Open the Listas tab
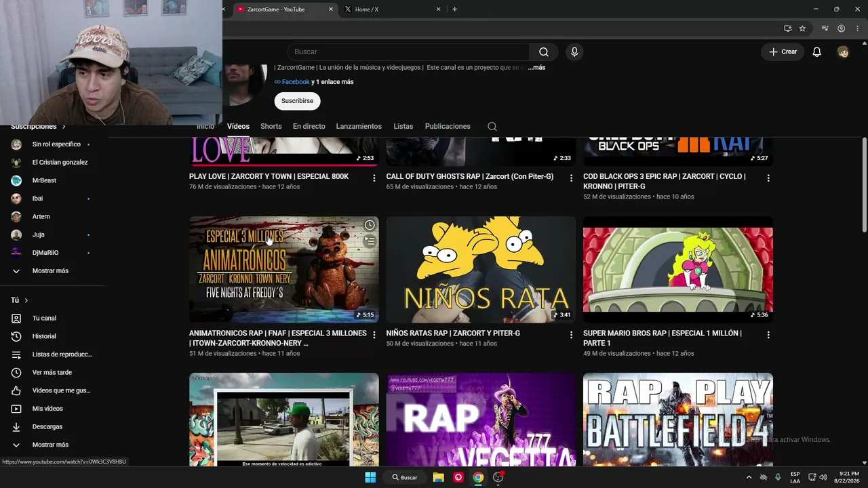 tap(403, 127)
